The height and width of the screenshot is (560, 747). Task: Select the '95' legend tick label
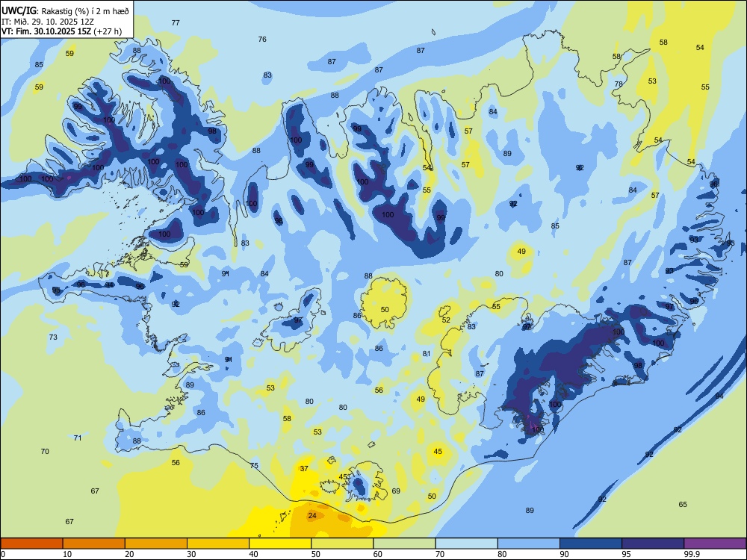626,554
